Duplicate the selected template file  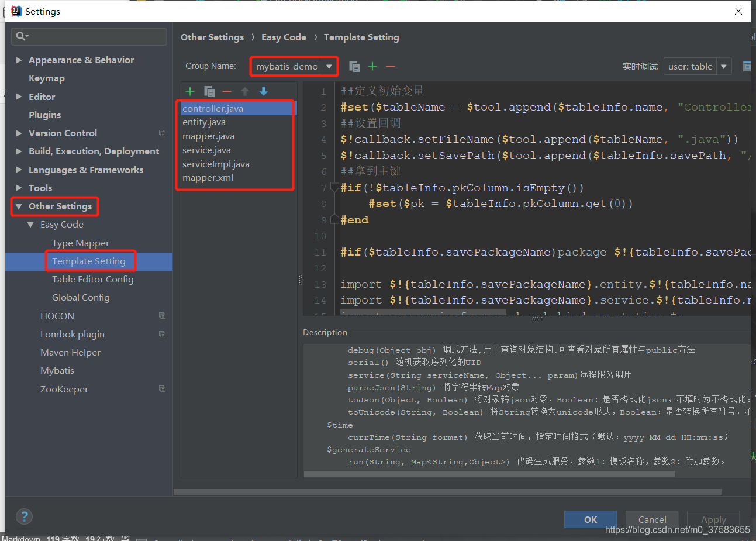pos(209,91)
